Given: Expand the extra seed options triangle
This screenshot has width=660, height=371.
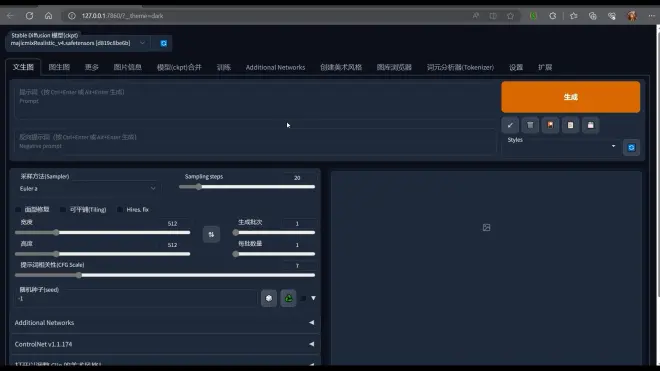Looking at the screenshot, I should [x=313, y=298].
